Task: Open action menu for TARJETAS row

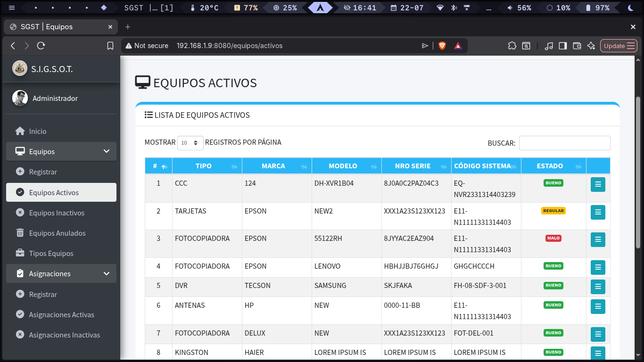Action: [598, 212]
